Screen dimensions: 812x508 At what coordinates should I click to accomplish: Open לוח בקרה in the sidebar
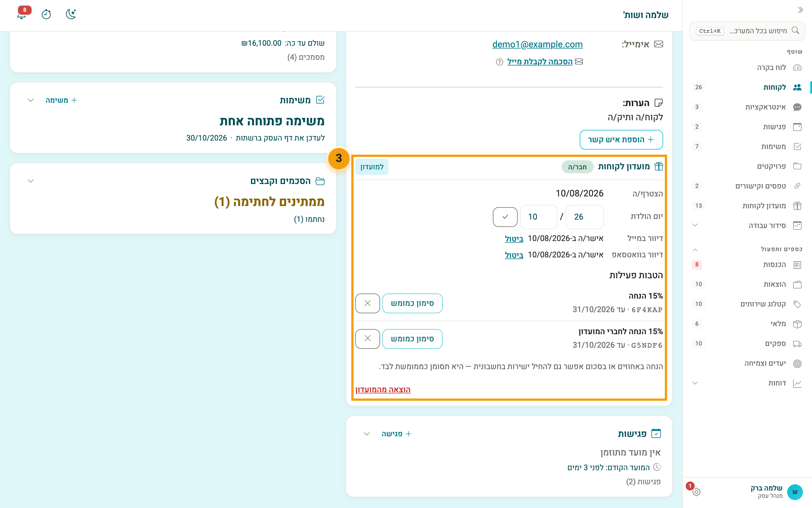(747, 67)
